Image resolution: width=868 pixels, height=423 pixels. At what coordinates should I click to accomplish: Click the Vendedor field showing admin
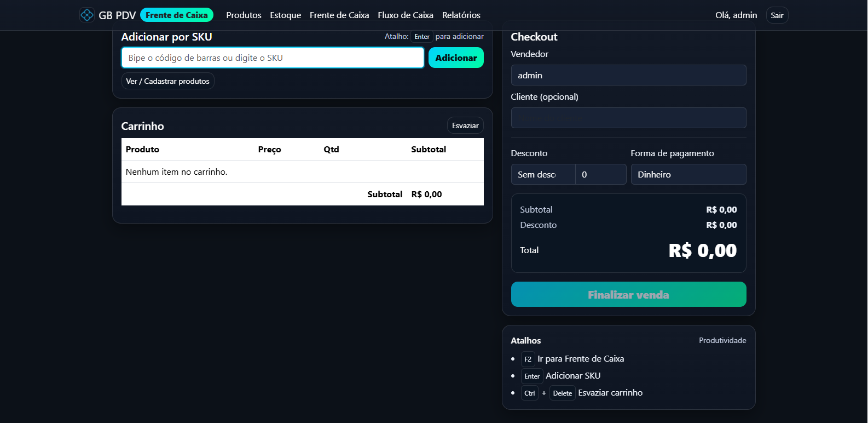point(628,75)
